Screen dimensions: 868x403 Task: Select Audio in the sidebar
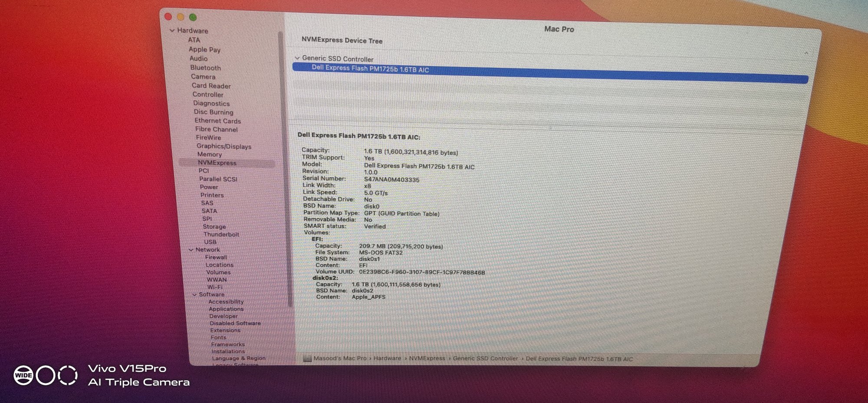(198, 59)
